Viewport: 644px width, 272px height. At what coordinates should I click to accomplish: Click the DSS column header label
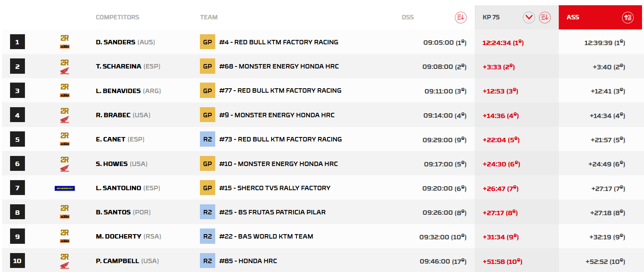click(407, 17)
